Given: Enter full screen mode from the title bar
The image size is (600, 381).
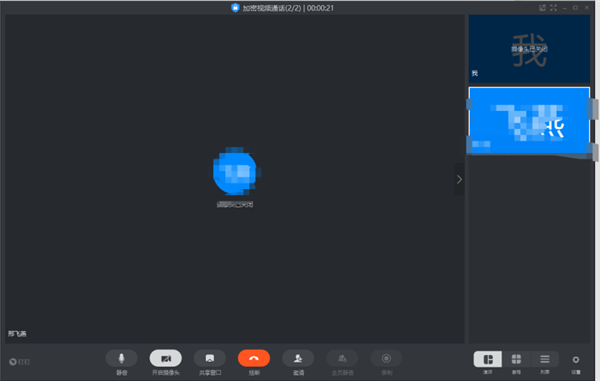Looking at the screenshot, I should pyautogui.click(x=553, y=8).
